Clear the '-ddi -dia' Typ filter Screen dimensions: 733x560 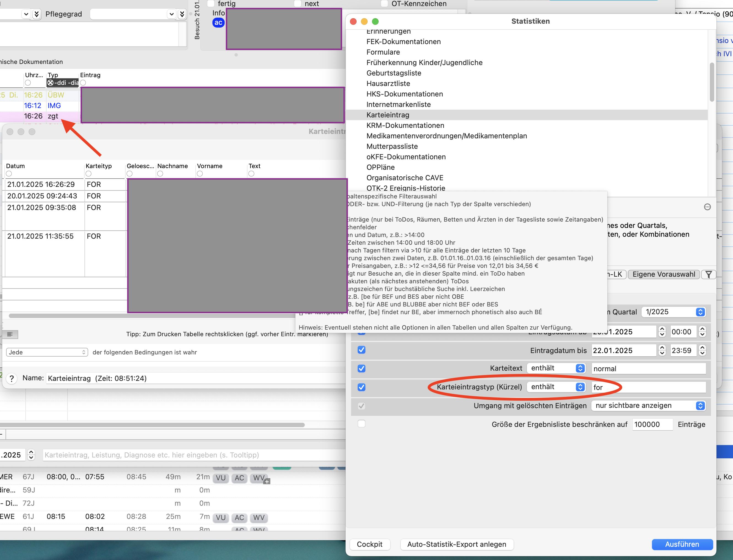(x=50, y=83)
